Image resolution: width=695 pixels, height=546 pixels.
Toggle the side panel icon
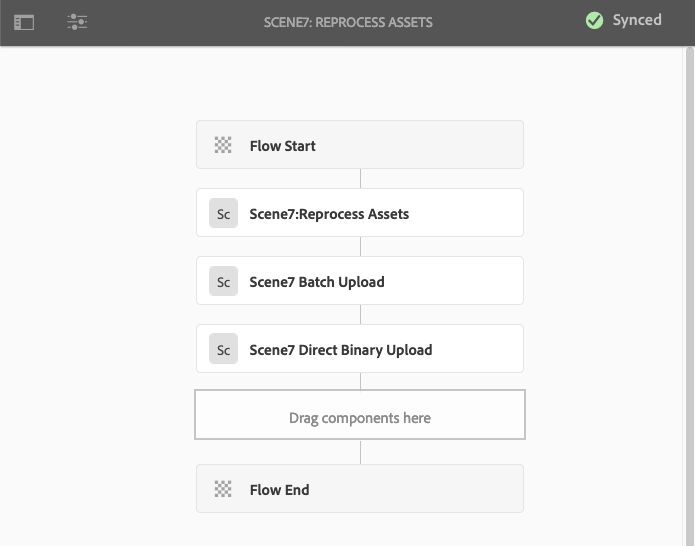(x=24, y=22)
